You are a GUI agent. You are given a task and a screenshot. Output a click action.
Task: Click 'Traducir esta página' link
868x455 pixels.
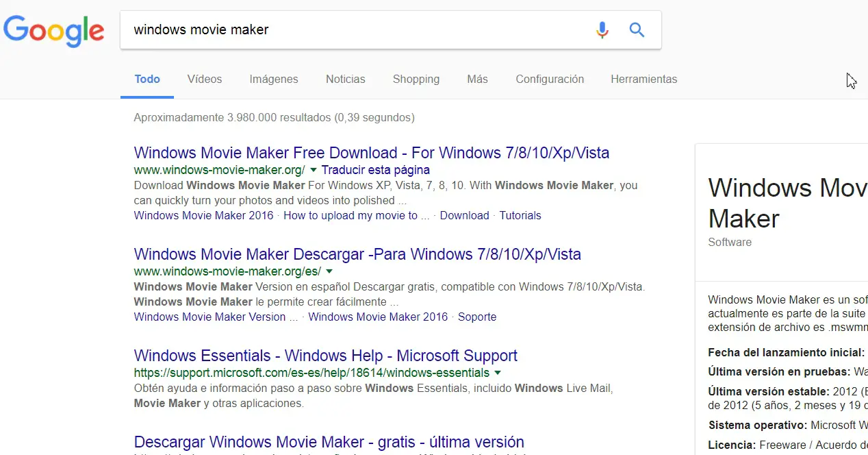click(376, 169)
